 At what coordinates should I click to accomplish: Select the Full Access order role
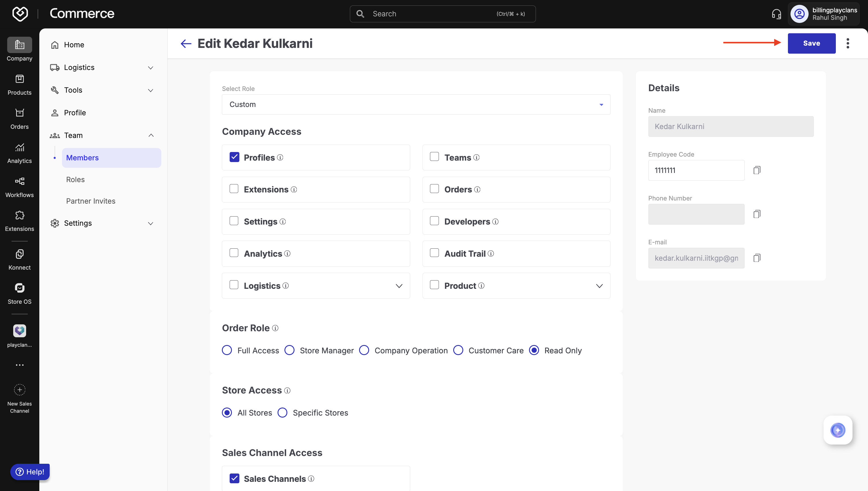(x=227, y=350)
